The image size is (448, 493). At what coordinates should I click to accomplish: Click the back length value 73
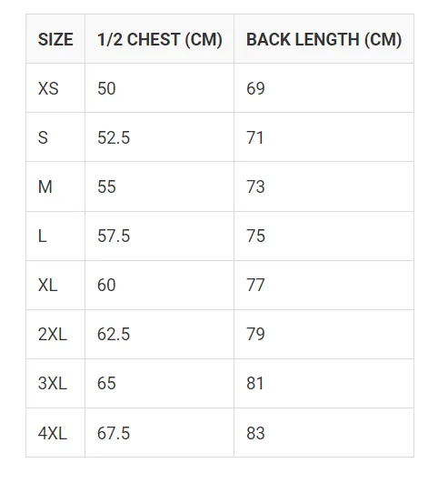tap(255, 186)
